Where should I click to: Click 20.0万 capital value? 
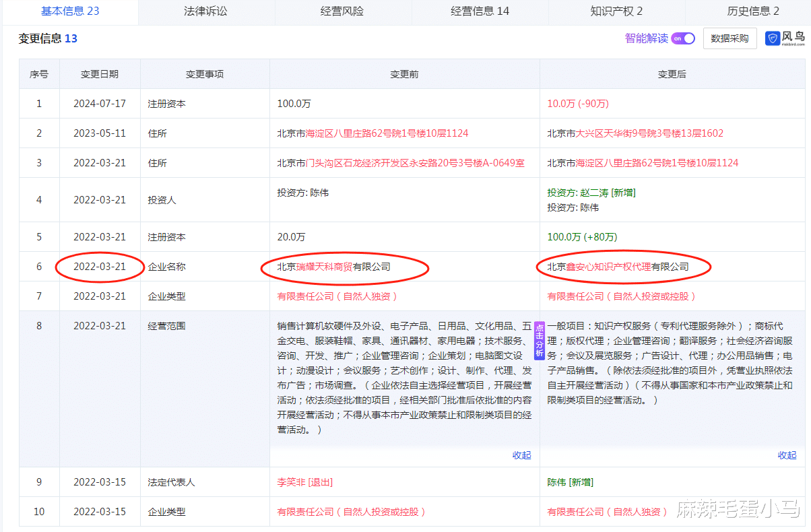[x=291, y=237]
